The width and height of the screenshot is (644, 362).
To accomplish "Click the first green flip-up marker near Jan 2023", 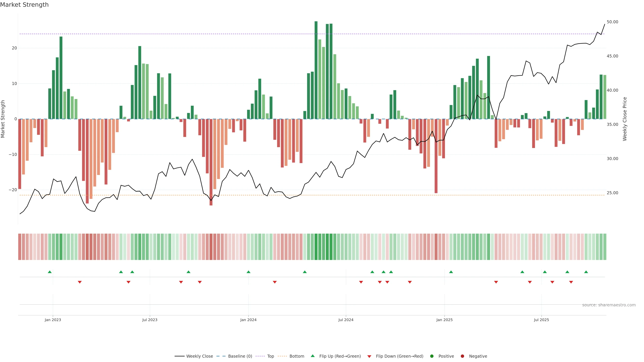I will 50,272.
